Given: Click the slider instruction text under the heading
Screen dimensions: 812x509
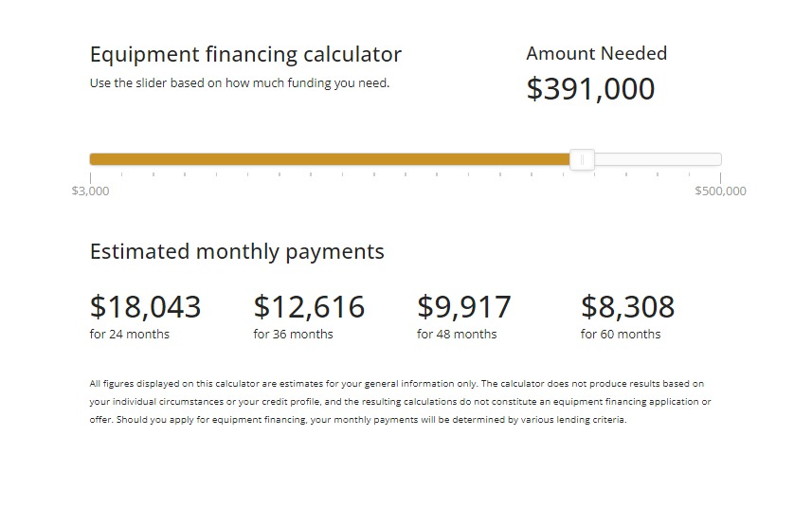Looking at the screenshot, I should (240, 82).
